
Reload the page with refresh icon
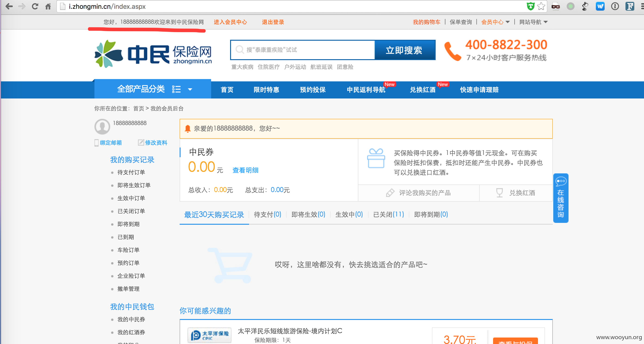tap(35, 6)
